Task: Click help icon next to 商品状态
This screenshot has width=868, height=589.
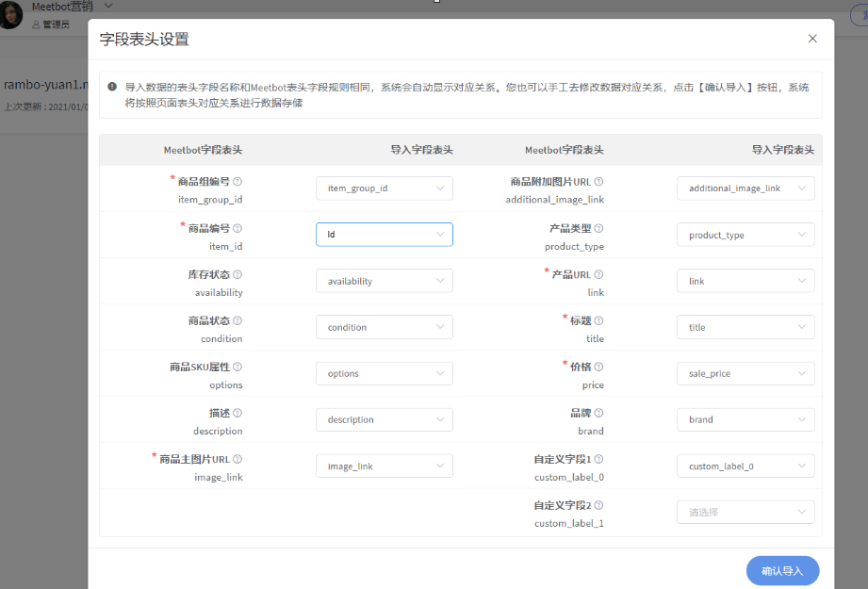Action: [x=237, y=320]
